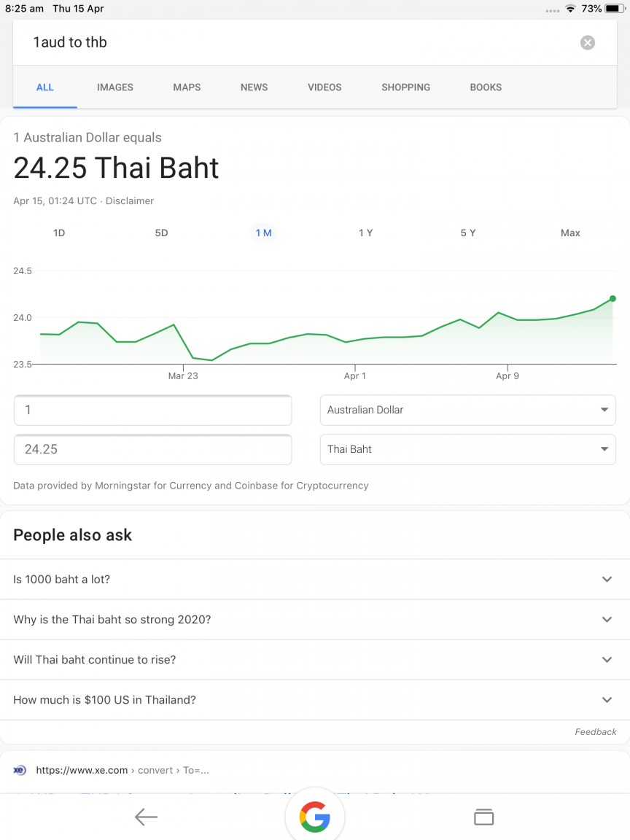Select the 5D chart range
The height and width of the screenshot is (840, 630).
[161, 233]
